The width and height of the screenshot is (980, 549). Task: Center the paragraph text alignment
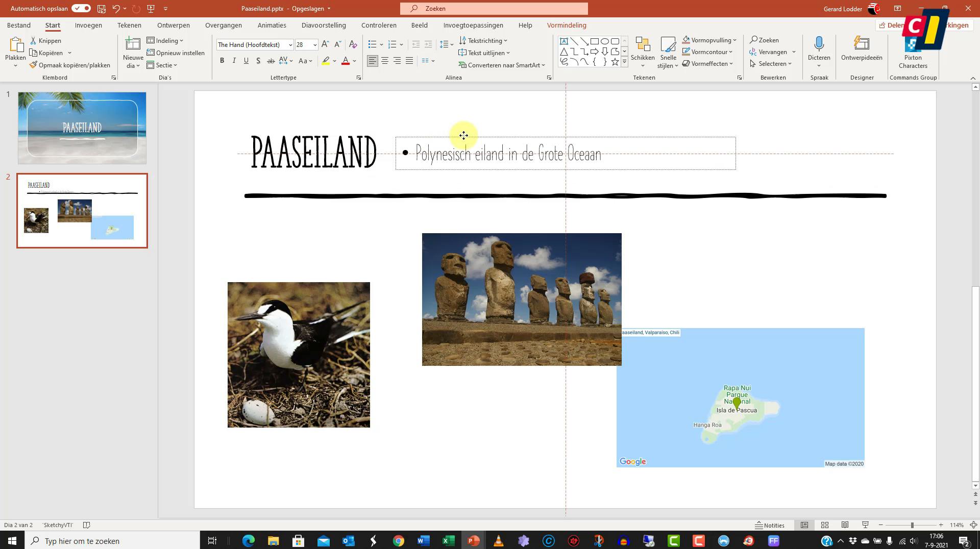click(x=385, y=61)
